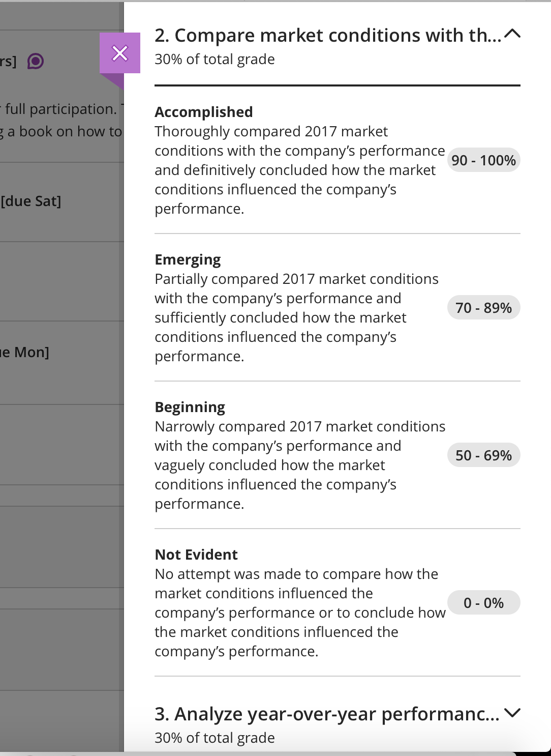Screen dimensions: 551x756
Task: Select the 0 - 0% score pill
Action: click(x=484, y=603)
